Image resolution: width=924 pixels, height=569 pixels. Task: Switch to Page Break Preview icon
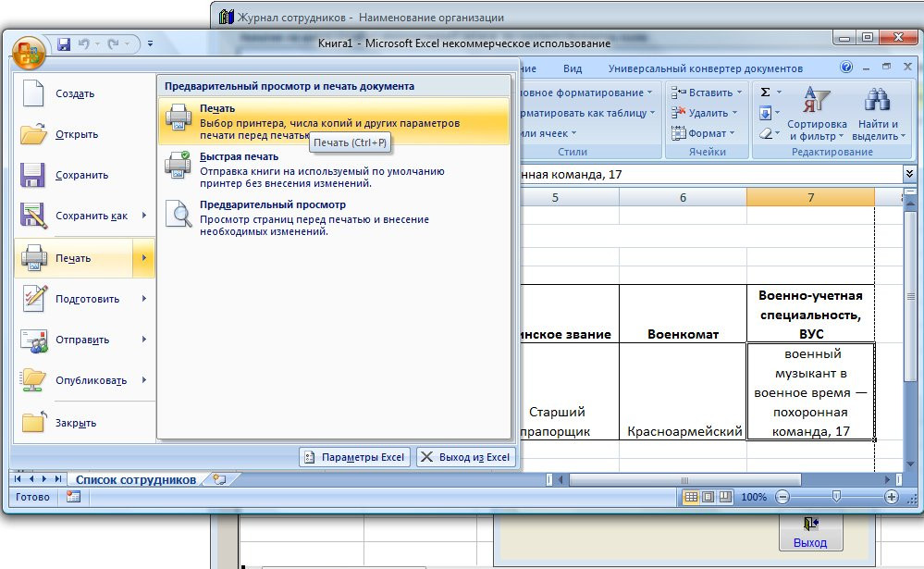point(725,497)
